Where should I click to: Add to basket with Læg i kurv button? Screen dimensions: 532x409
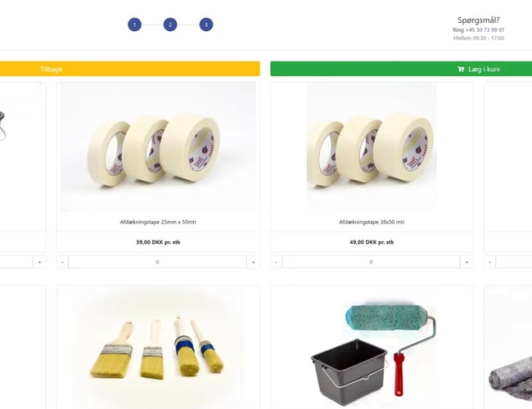coord(401,69)
